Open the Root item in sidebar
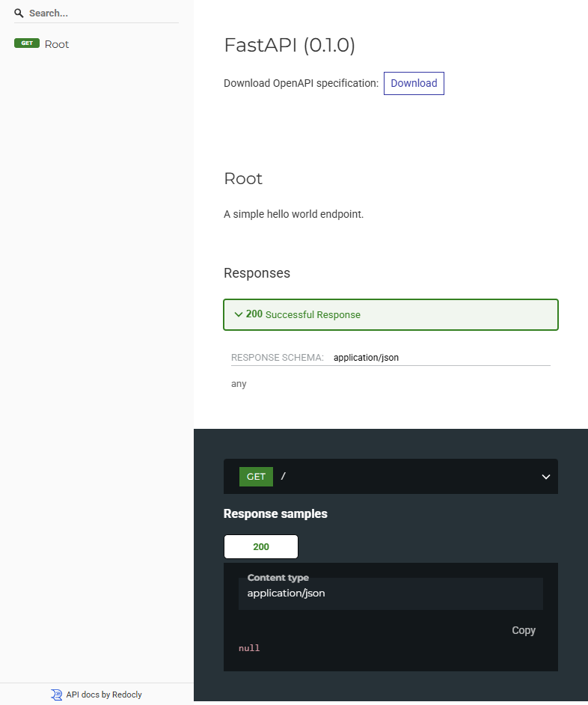Image resolution: width=588 pixels, height=705 pixels. (x=57, y=44)
